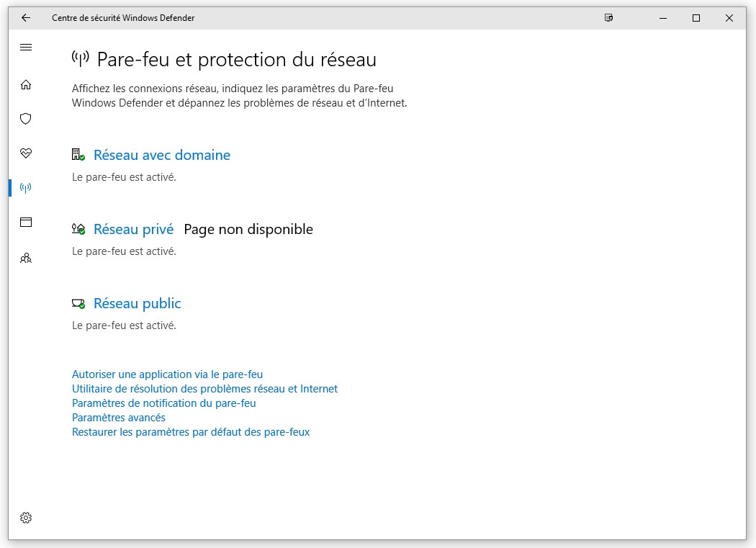Open app and browser control icon
Screen dimensions: 756x548
tap(26, 223)
